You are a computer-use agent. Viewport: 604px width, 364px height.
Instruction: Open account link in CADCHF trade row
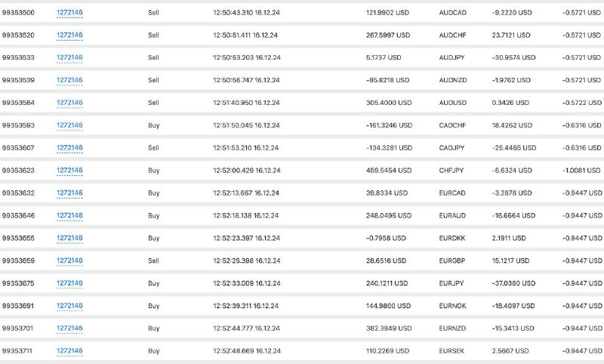click(x=69, y=125)
